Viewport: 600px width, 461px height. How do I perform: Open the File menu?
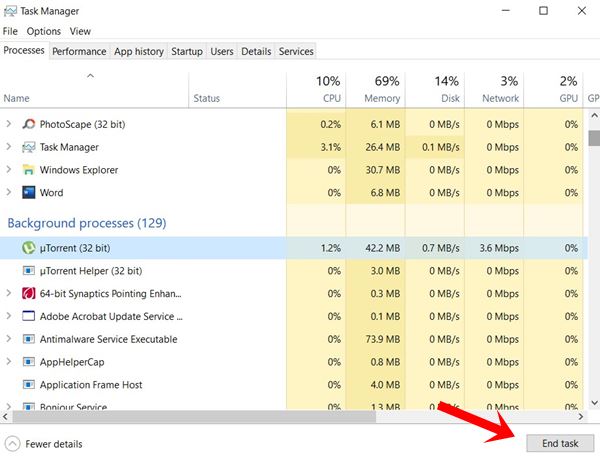pyautogui.click(x=10, y=31)
